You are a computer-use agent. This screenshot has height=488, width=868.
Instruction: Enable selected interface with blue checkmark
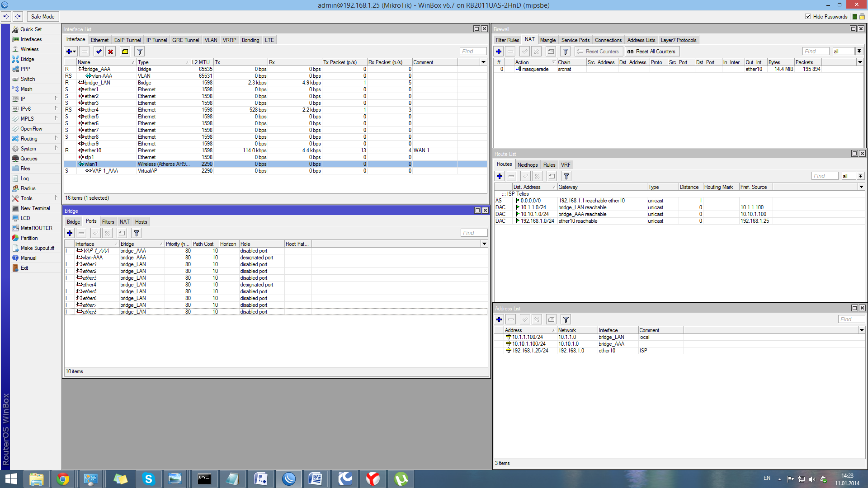(x=99, y=52)
